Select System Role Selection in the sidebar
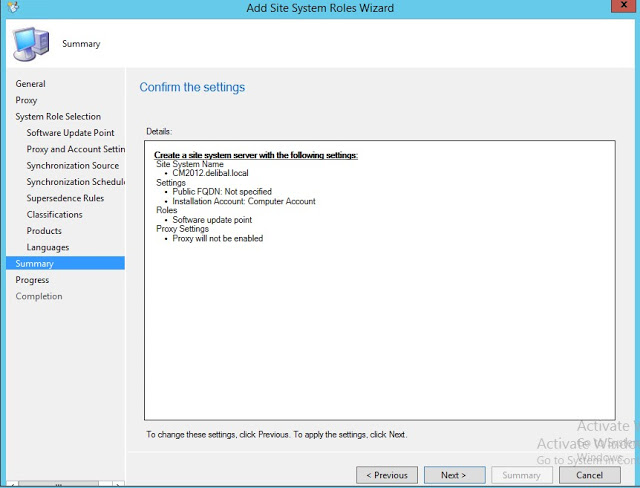The width and height of the screenshot is (640, 488). coord(58,117)
